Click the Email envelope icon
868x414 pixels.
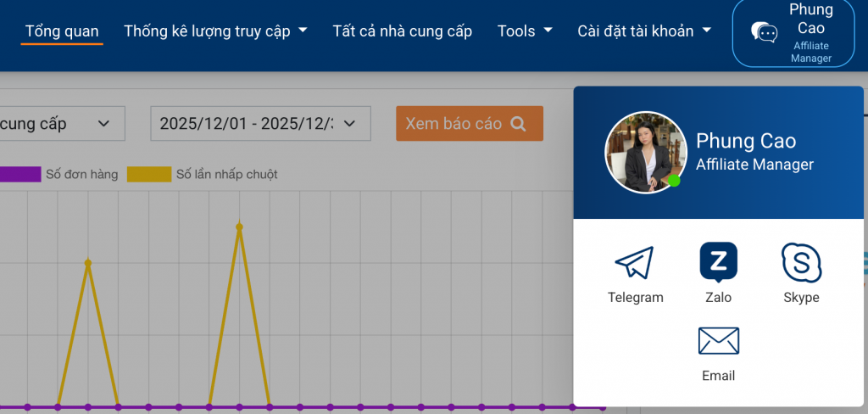tap(718, 341)
